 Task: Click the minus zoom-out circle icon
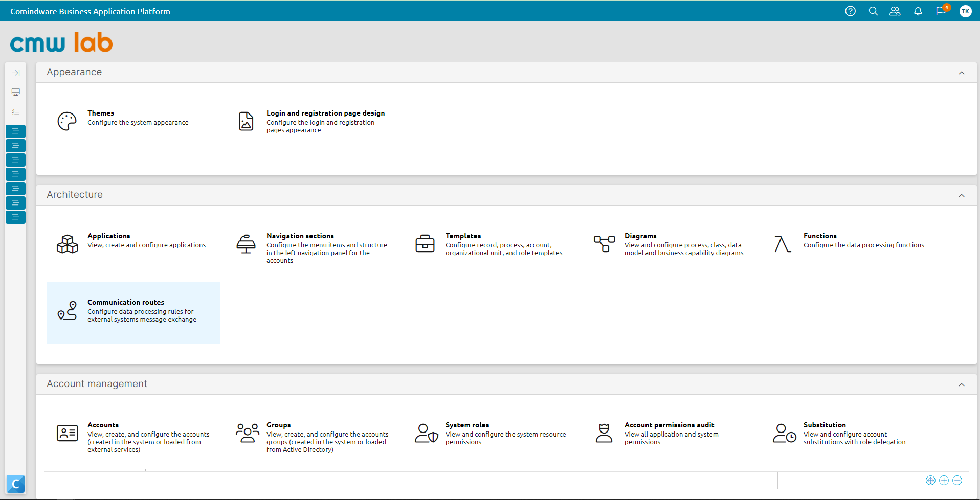point(957,481)
